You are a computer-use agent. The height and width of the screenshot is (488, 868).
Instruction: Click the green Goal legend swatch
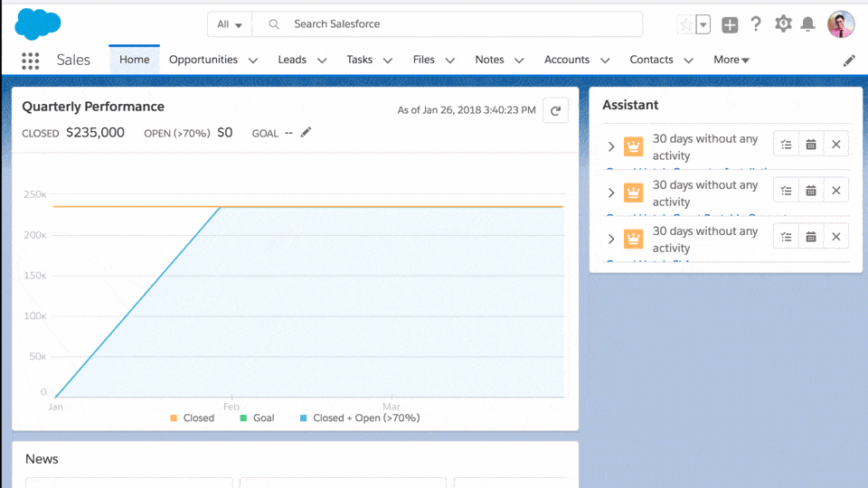(243, 418)
